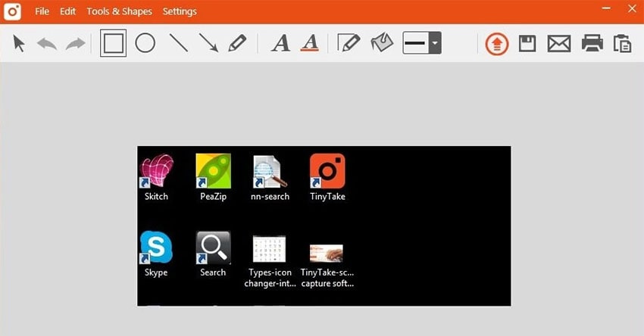This screenshot has height=336, width=644.
Task: Click the TinyTake logo in title bar
Action: tap(12, 12)
